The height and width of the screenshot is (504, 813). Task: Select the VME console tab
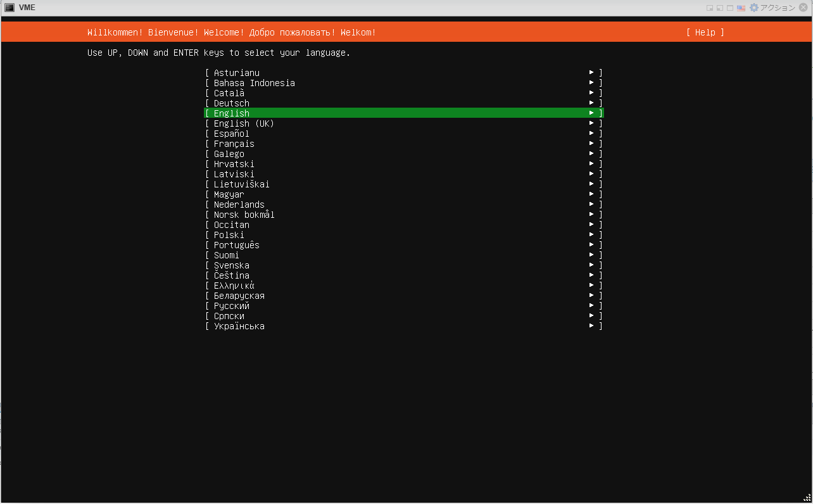point(23,7)
